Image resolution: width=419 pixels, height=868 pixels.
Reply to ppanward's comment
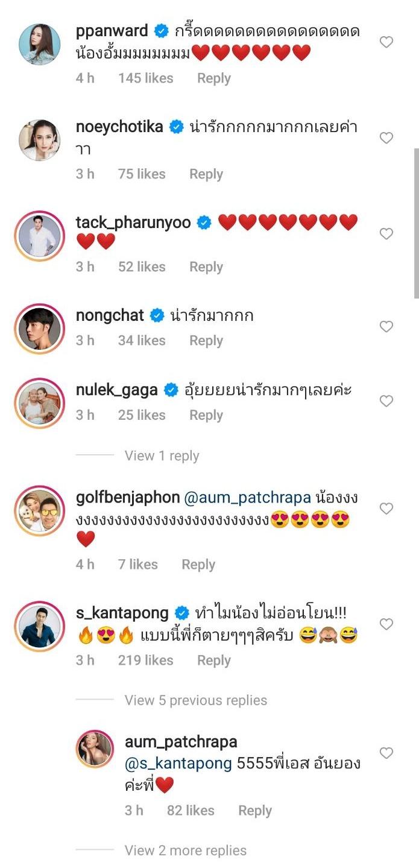pyautogui.click(x=214, y=78)
